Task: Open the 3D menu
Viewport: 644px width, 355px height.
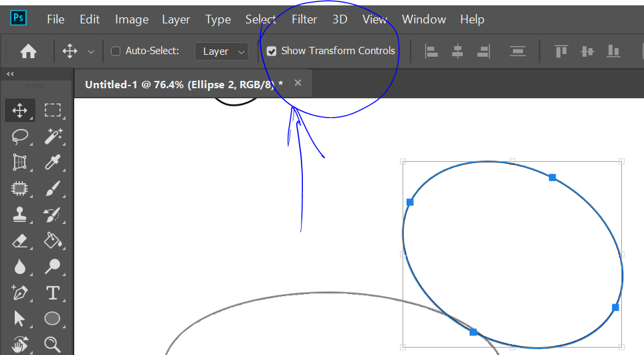Action: click(x=340, y=19)
